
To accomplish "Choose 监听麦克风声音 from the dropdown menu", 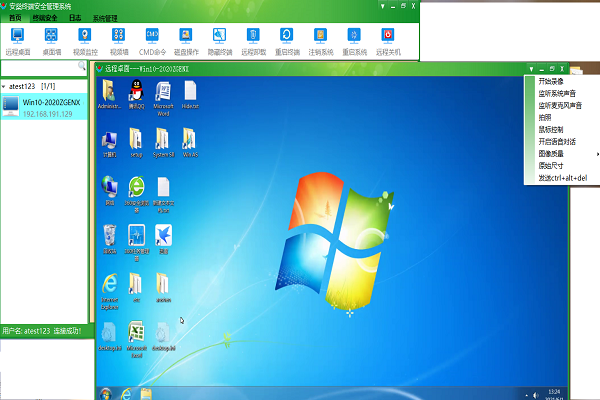I will coord(562,106).
